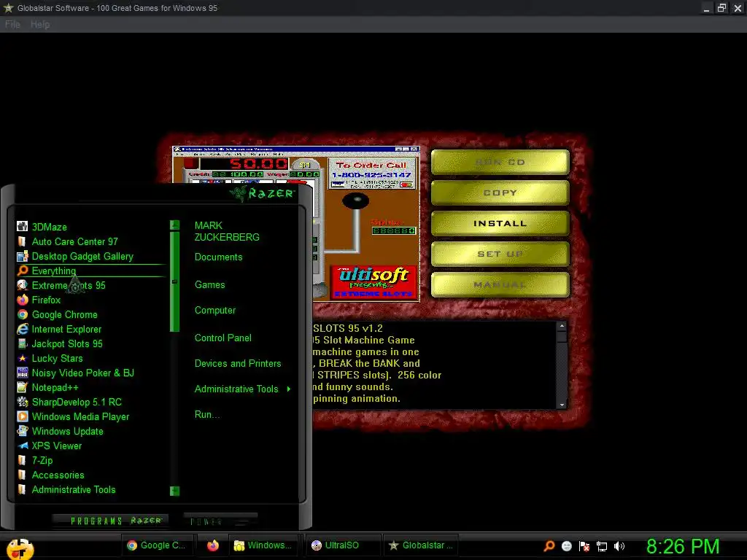Viewport: 747px width, 560px height.
Task: Click the 8:26 PM clock
Action: (x=682, y=546)
